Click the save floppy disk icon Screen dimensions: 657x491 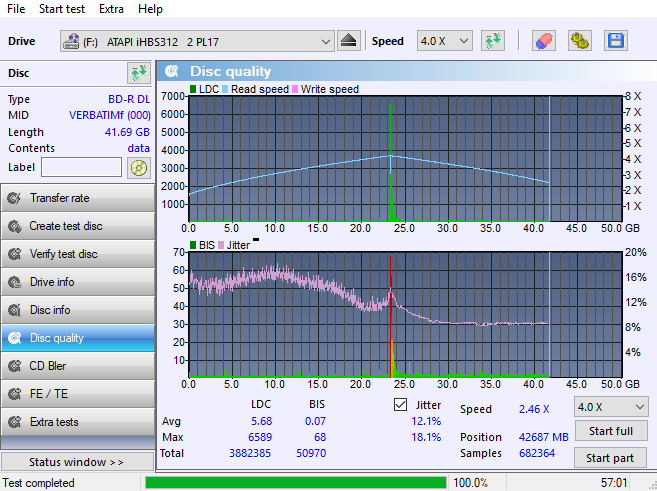click(x=615, y=41)
